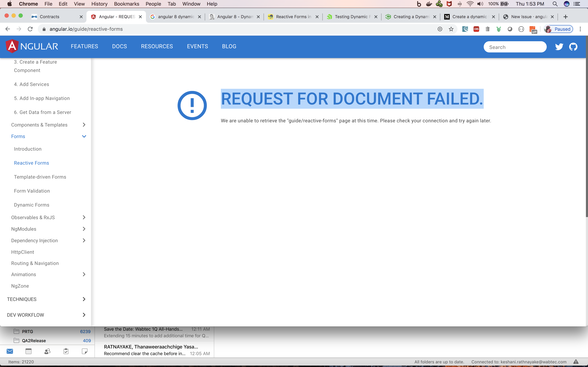Open the Bookmarks menu
588x367 pixels.
(x=127, y=4)
